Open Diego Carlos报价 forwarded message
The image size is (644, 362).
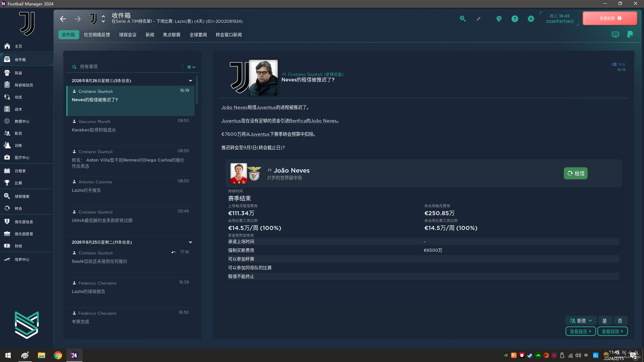click(x=130, y=161)
